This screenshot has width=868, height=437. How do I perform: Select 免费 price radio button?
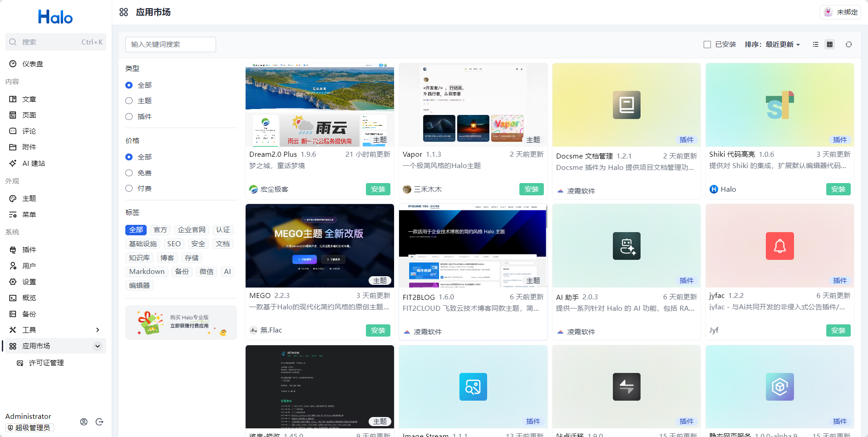(129, 173)
